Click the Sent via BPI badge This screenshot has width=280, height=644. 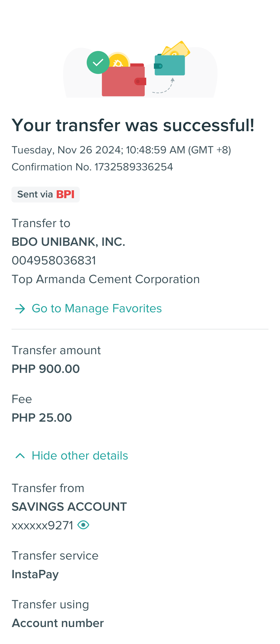click(x=45, y=194)
